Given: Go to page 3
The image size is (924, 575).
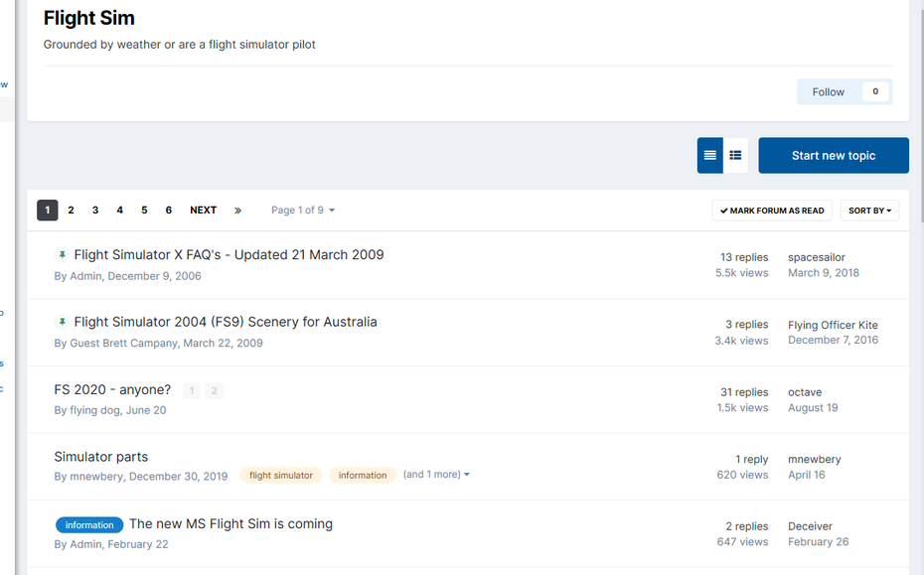Looking at the screenshot, I should 95,211.
